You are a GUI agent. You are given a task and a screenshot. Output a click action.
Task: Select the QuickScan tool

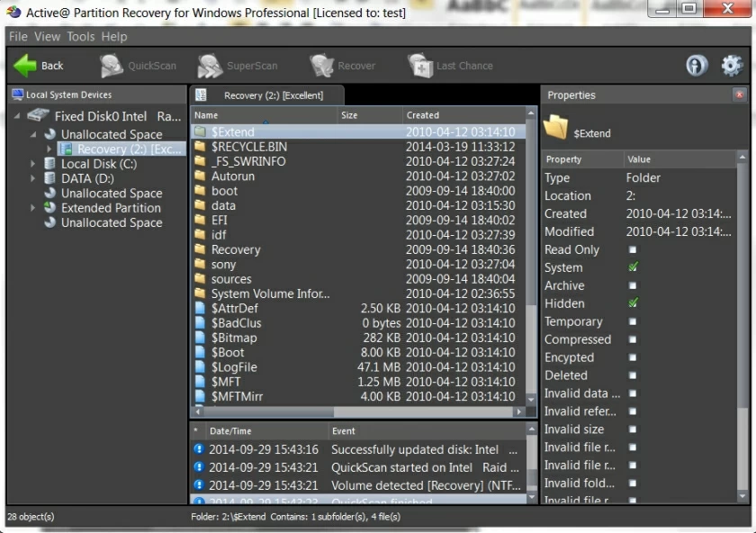(x=138, y=65)
